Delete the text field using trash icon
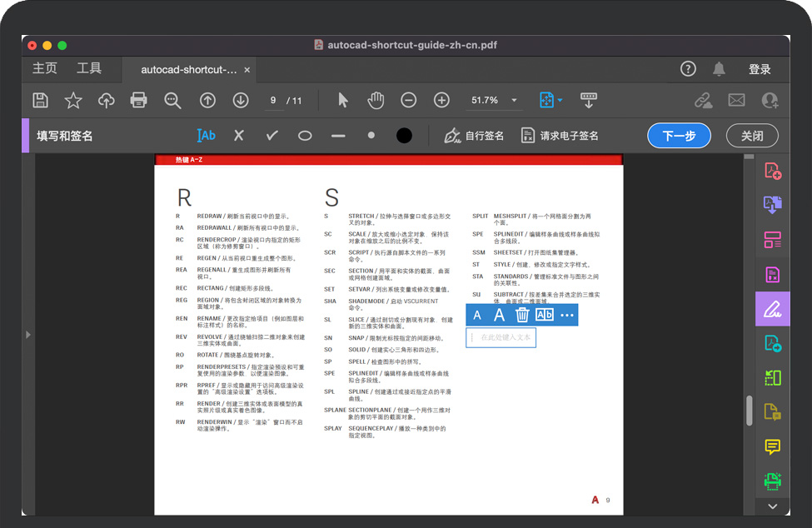This screenshot has width=812, height=528. tap(522, 315)
